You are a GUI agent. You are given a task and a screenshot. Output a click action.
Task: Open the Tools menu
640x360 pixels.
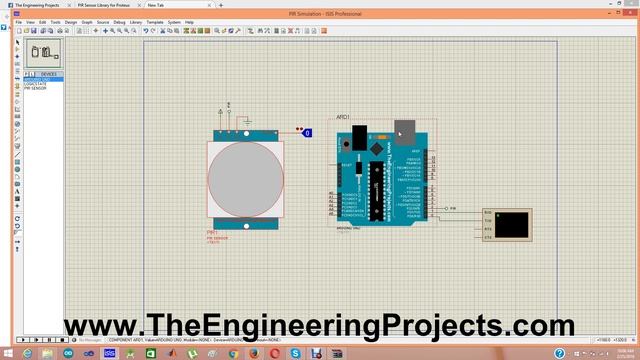56,22
